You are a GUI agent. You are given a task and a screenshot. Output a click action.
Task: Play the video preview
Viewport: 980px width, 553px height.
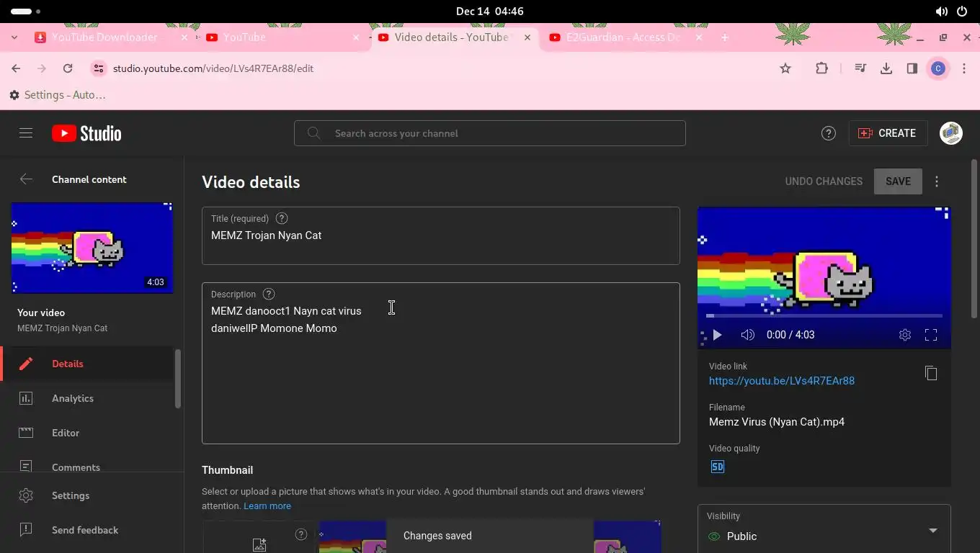click(x=717, y=335)
